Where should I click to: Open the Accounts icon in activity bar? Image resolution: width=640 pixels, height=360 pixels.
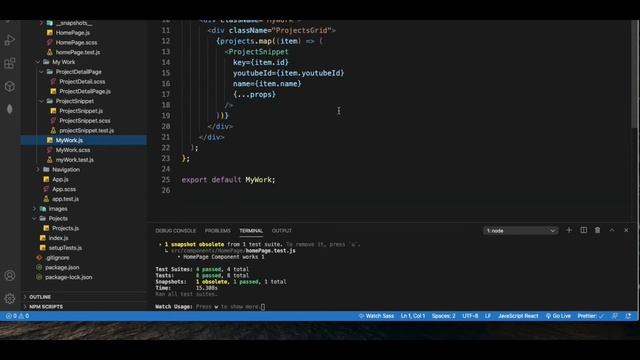tap(10, 276)
